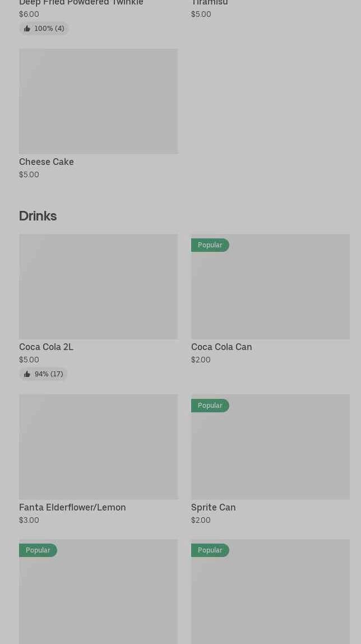Open the Fanta Elderflower/Lemon image

click(x=98, y=447)
